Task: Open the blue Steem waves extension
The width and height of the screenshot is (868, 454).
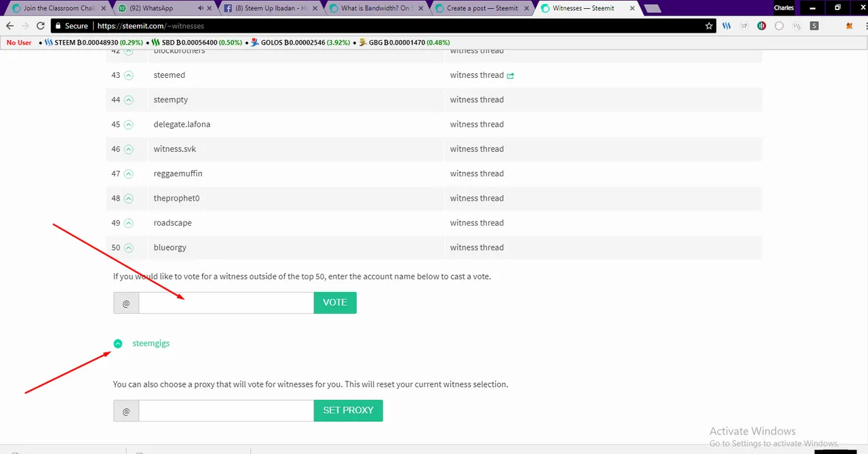Action: 727,26
